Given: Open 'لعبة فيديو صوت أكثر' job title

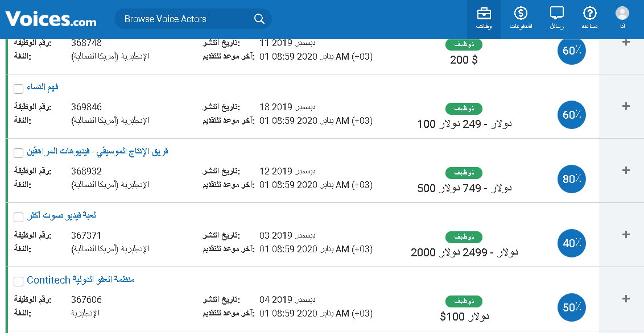Looking at the screenshot, I should [x=61, y=216].
